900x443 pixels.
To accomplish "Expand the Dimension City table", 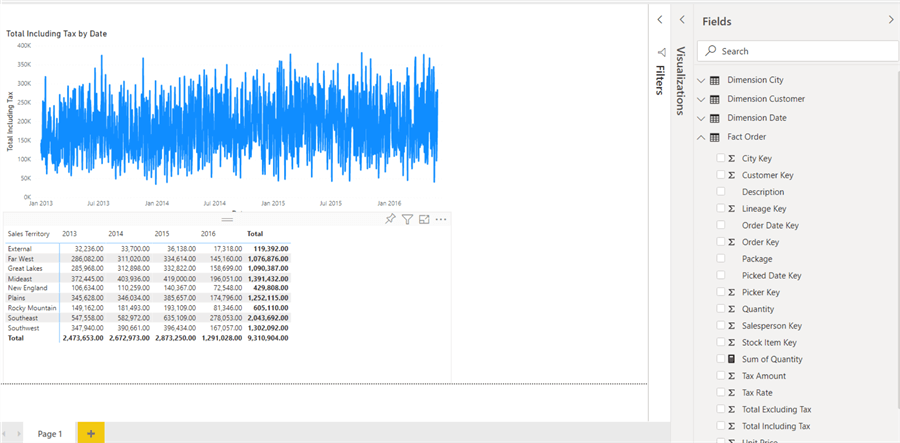I will [x=700, y=80].
